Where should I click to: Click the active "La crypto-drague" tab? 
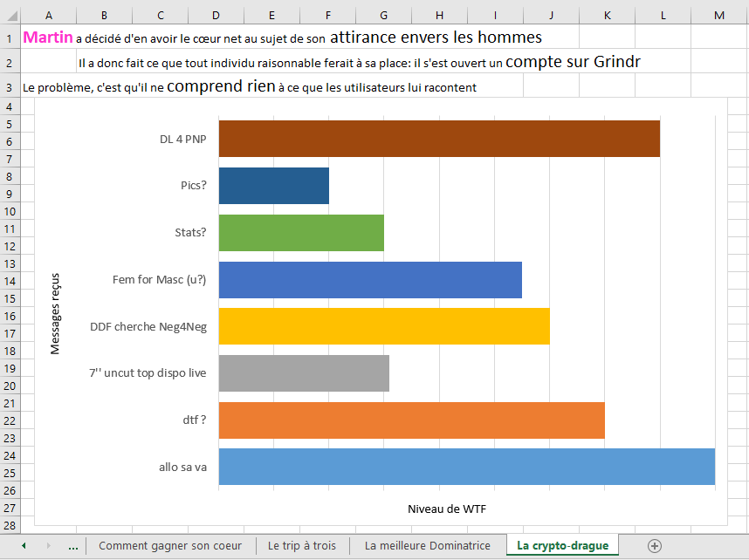(x=562, y=545)
